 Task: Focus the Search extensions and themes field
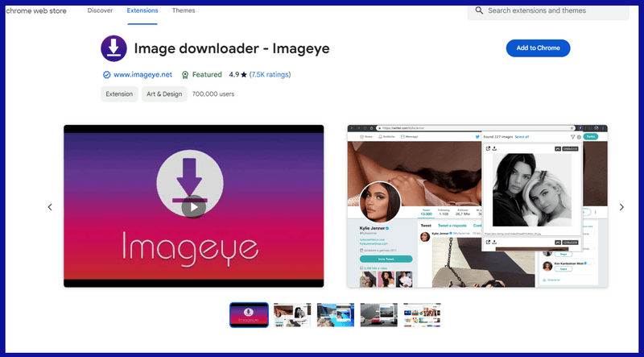tap(555, 10)
